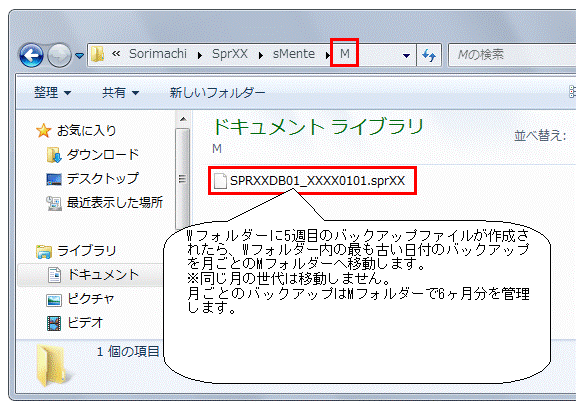The height and width of the screenshot is (409, 576).
Task: Open お気に入り favorites in sidebar
Action: [86, 130]
